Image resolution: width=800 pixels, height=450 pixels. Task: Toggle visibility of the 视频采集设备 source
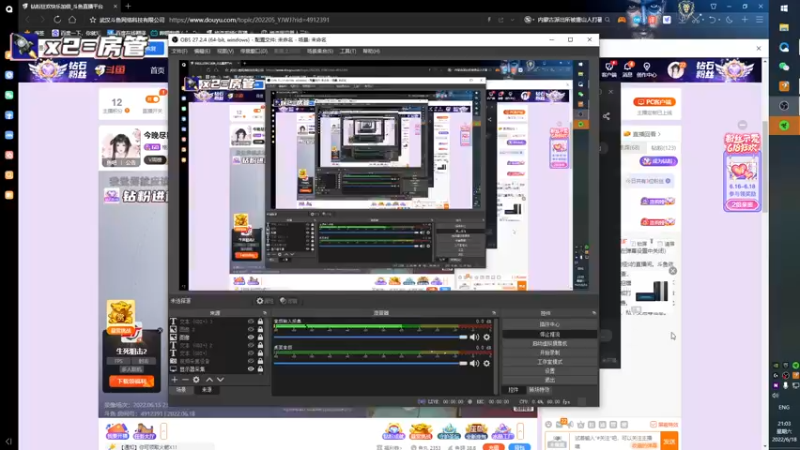coord(251,361)
